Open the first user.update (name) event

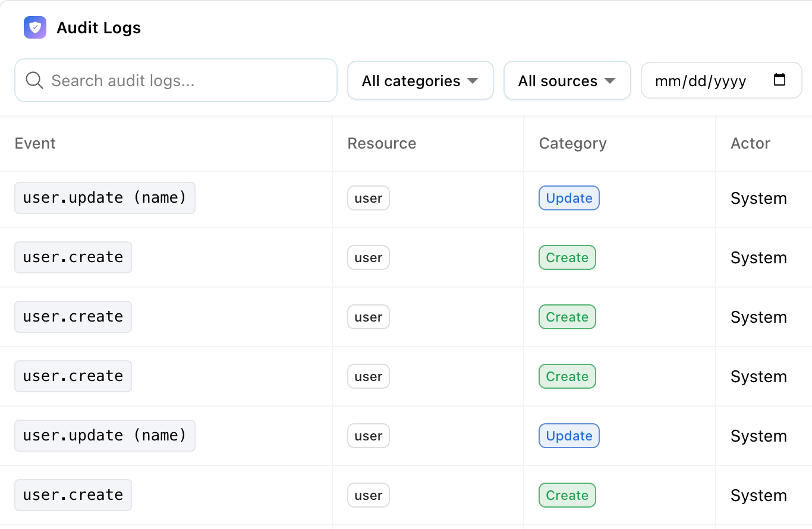point(105,198)
